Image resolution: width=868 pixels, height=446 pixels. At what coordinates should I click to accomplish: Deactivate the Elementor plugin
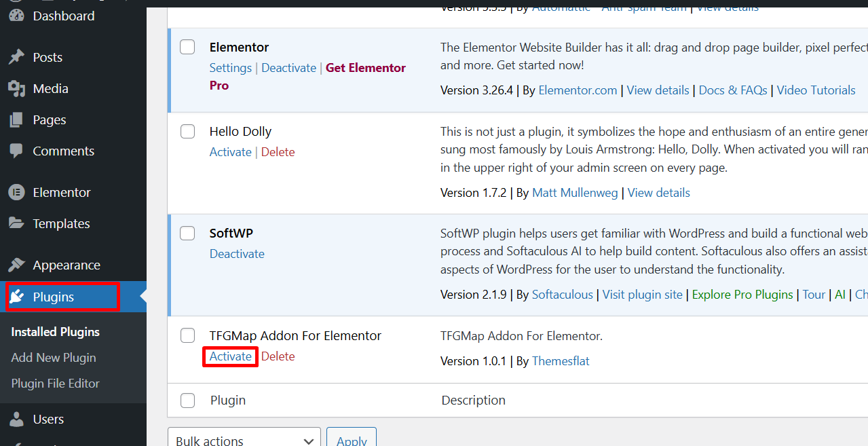[289, 68]
